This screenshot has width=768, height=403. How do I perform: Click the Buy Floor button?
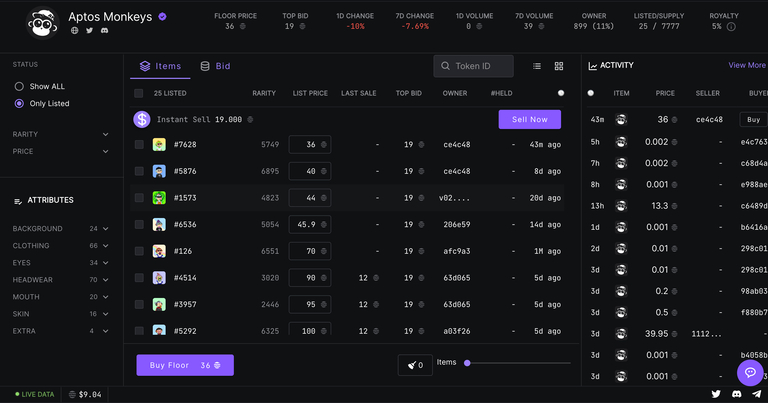point(185,365)
